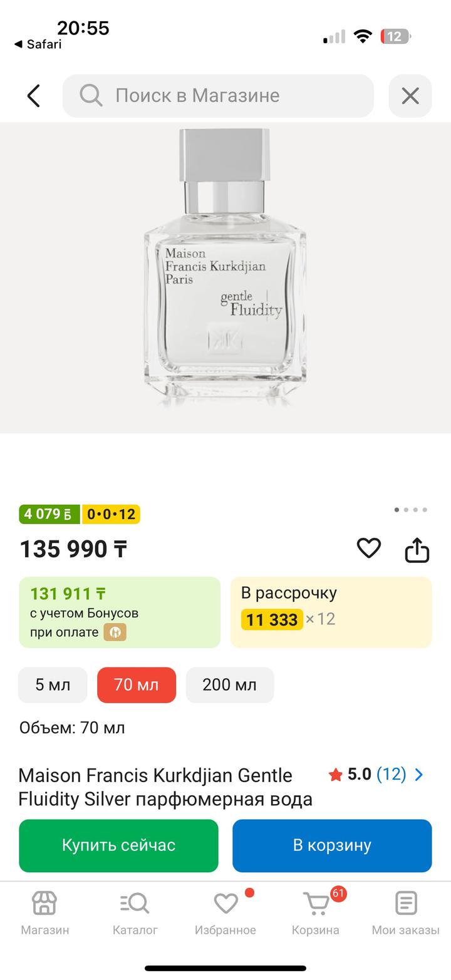Select the 200 мл volume option
Screen dimensions: 451x980
(229, 685)
